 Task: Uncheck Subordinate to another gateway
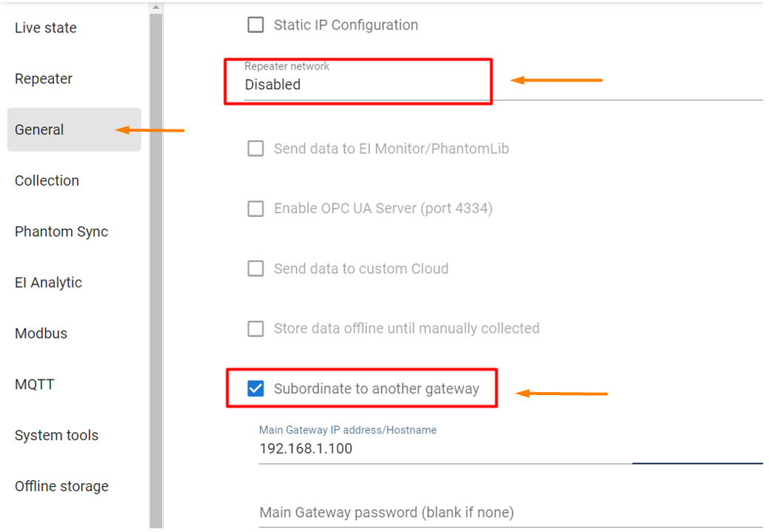tap(255, 388)
